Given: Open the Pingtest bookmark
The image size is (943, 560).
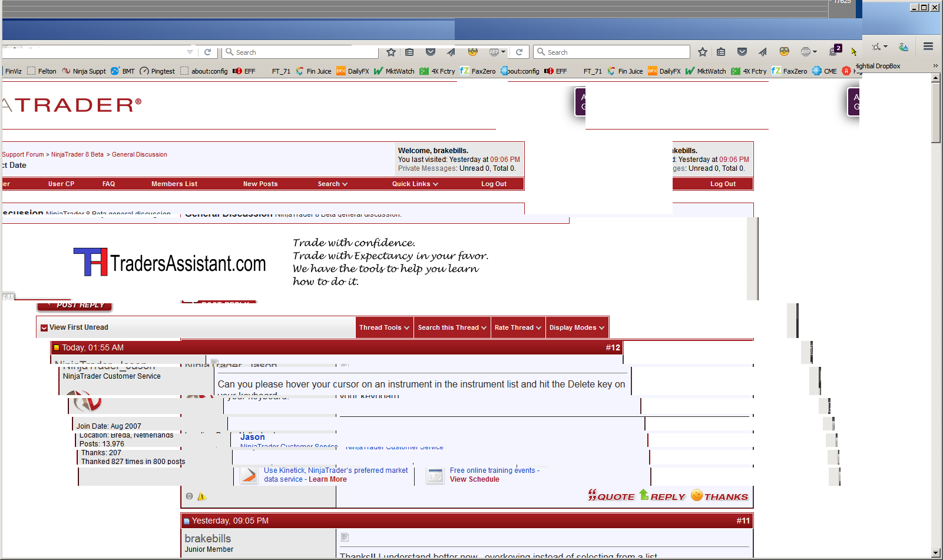Looking at the screenshot, I should point(157,71).
